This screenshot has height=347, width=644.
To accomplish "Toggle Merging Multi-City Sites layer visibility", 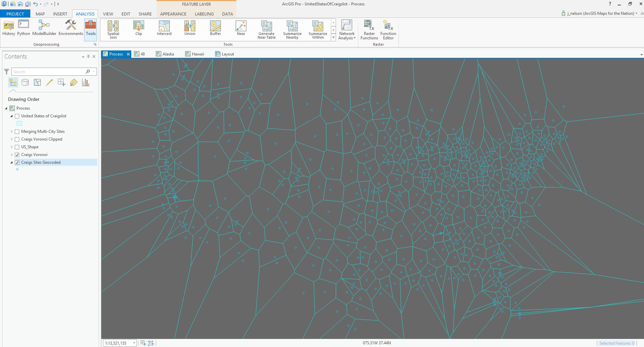I will tap(17, 131).
